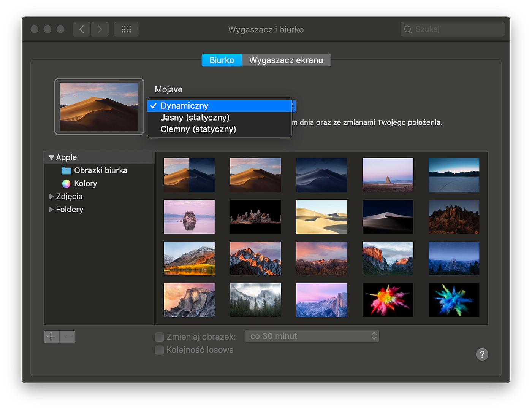This screenshot has width=532, height=410.
Task: Select the Mojave night blue dune wallpaper
Action: tap(321, 175)
